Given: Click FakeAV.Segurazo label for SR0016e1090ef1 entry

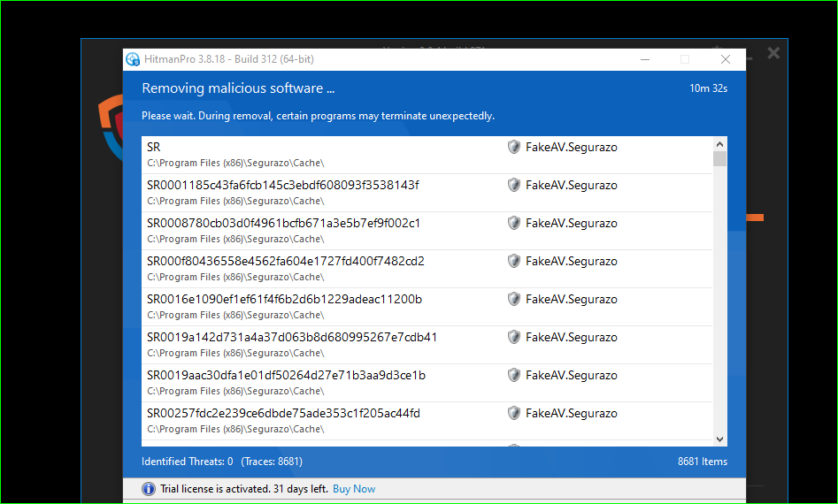Looking at the screenshot, I should pos(572,300).
